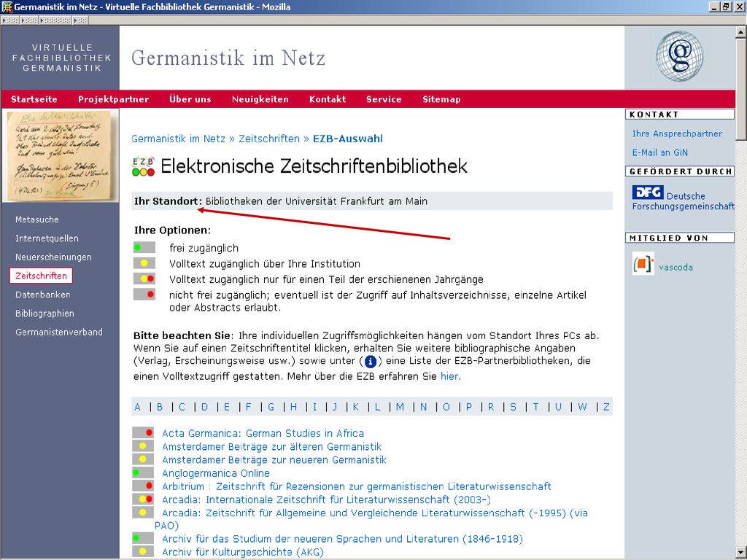
Task: Jump to letter A in alphabet index
Action: point(138,407)
